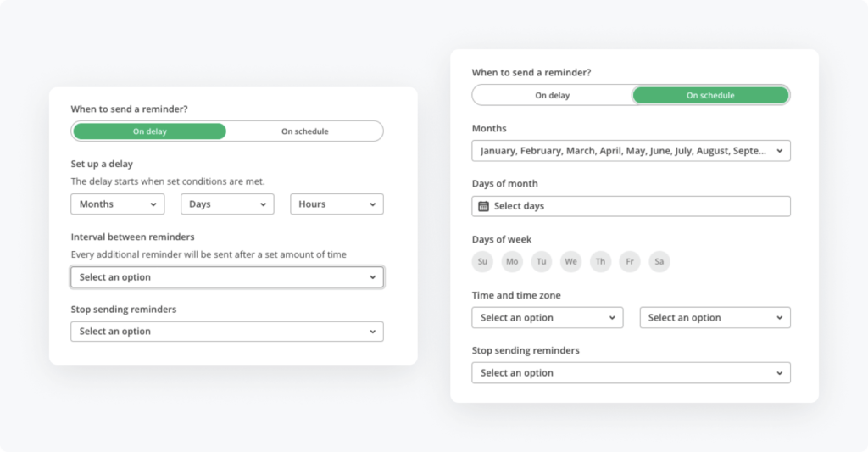Enable Saturday (Sa) day circle
This screenshot has height=452, width=868.
(659, 262)
